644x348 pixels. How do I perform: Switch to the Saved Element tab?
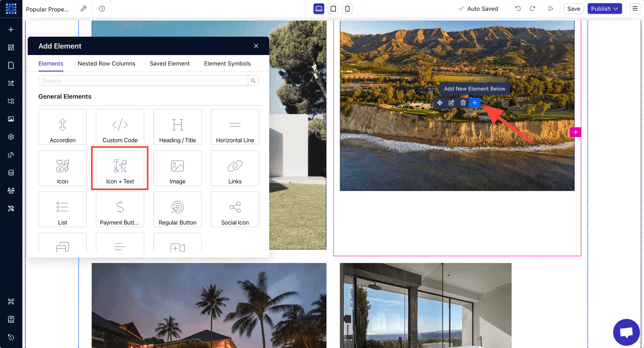coord(170,63)
